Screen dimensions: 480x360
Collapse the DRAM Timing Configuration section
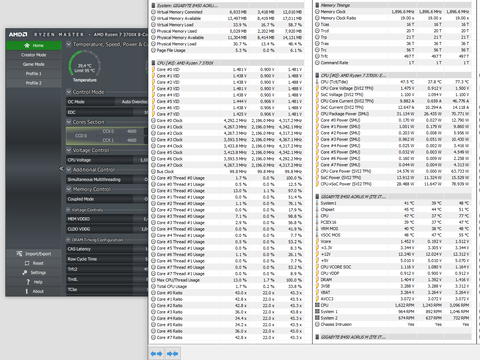click(x=69, y=240)
